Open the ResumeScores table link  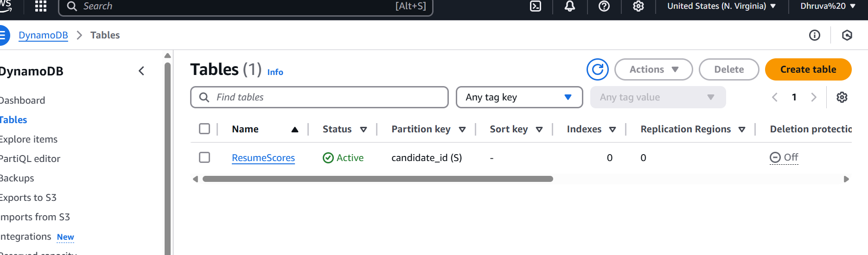click(x=263, y=158)
